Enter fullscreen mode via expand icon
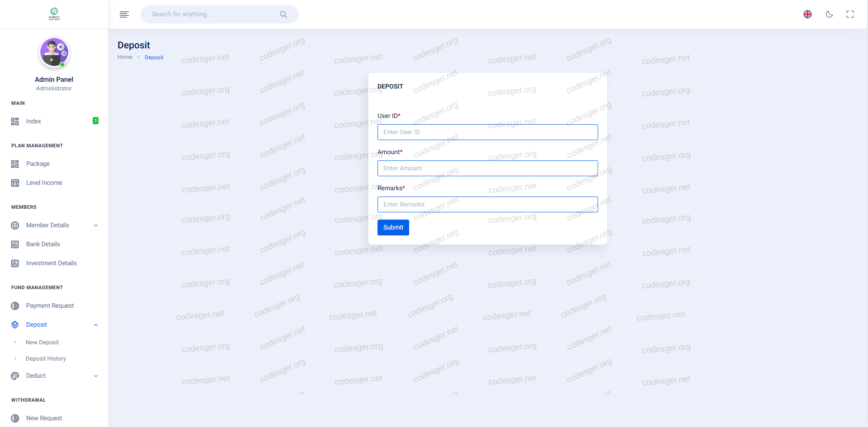 point(850,14)
